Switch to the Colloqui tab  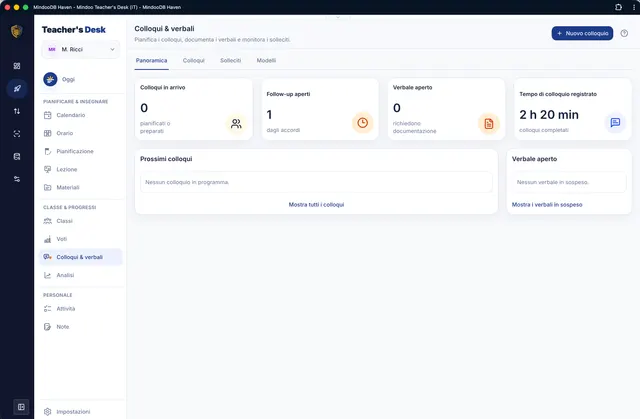tap(193, 60)
